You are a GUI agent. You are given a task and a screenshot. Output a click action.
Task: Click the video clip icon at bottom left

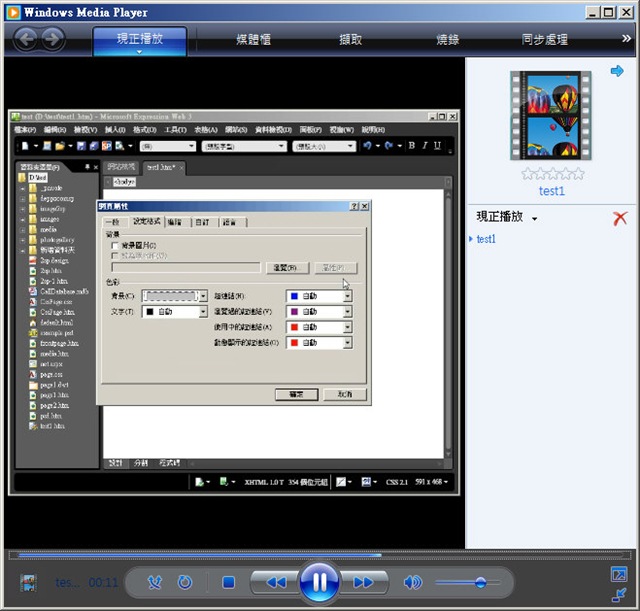29,582
